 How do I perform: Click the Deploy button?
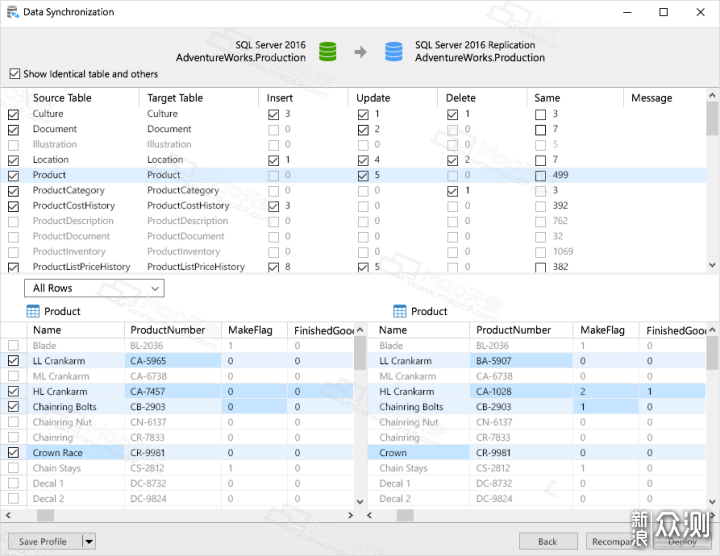(682, 541)
